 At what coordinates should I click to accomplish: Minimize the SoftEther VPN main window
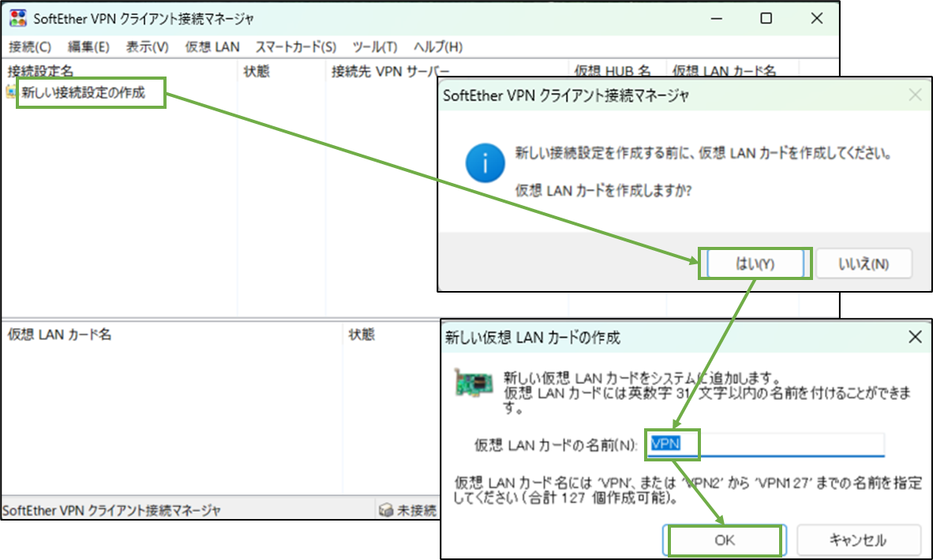[717, 18]
